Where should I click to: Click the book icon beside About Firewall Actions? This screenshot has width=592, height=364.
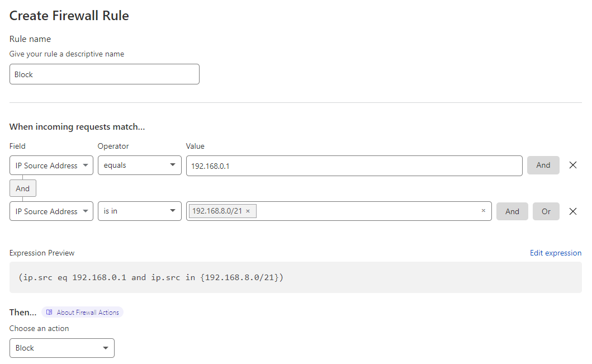[49, 313]
